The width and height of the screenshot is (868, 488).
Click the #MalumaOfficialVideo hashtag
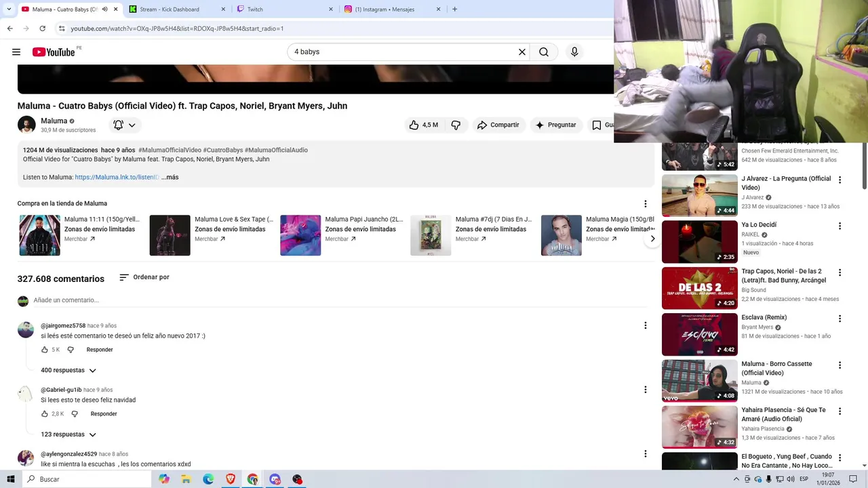point(170,150)
